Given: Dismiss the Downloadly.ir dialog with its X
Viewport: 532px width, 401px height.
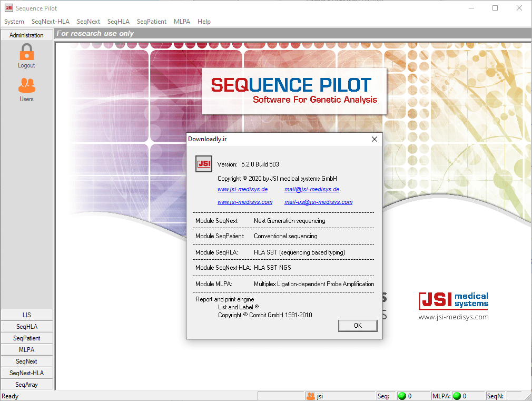Looking at the screenshot, I should 374,139.
